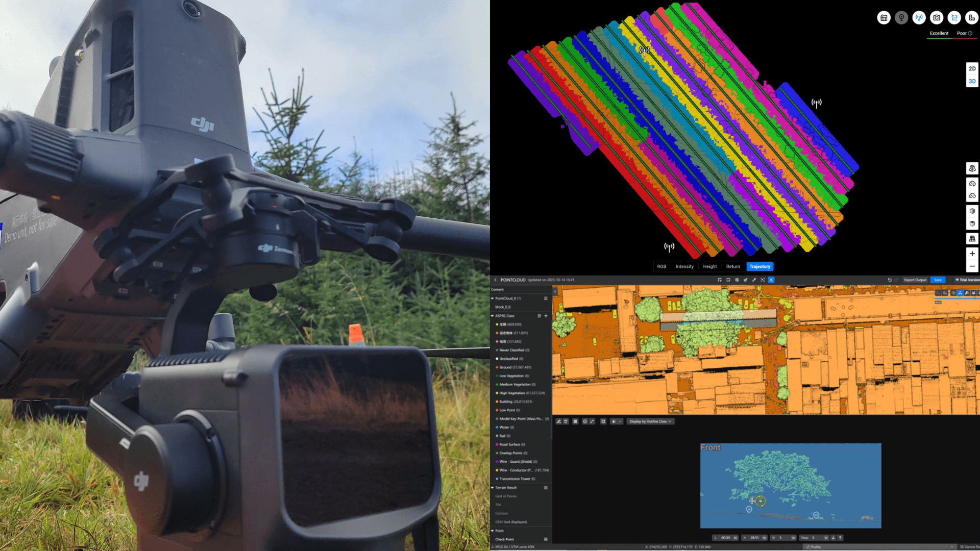
Task: Click the trash delete icon in profile toolbar
Action: pos(566,421)
